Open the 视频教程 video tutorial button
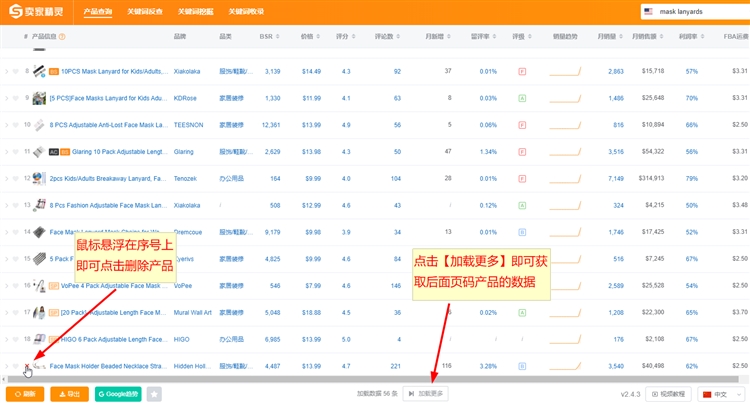 668,394
